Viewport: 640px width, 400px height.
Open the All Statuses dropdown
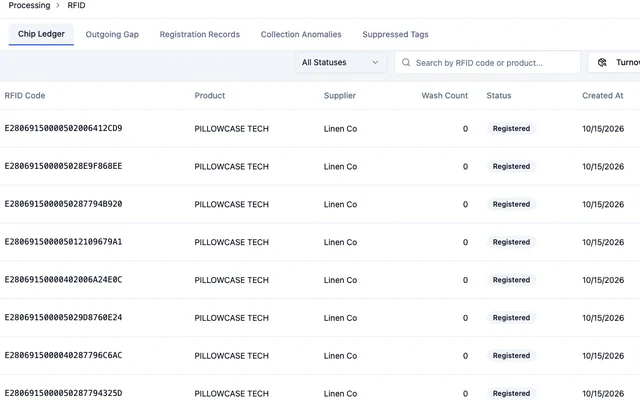click(x=340, y=62)
